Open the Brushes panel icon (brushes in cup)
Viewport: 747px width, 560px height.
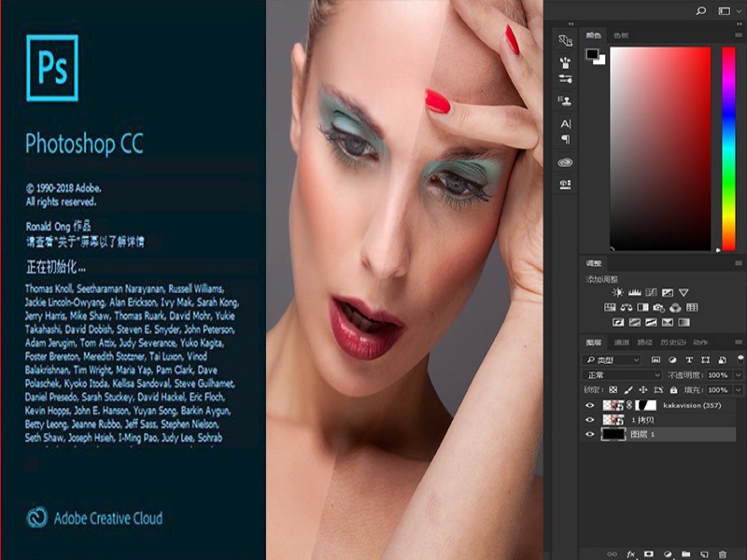pyautogui.click(x=566, y=63)
